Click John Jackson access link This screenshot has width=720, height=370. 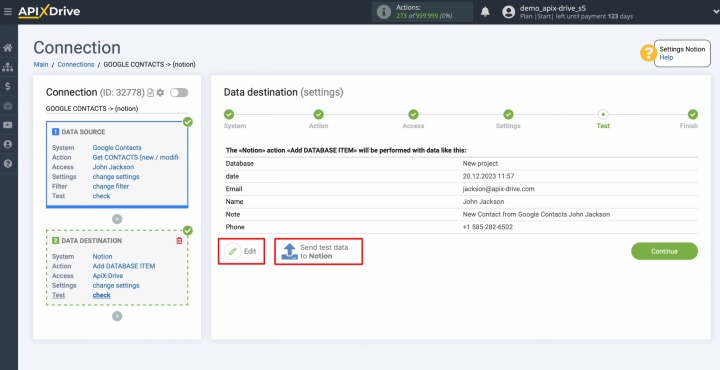pyautogui.click(x=113, y=167)
